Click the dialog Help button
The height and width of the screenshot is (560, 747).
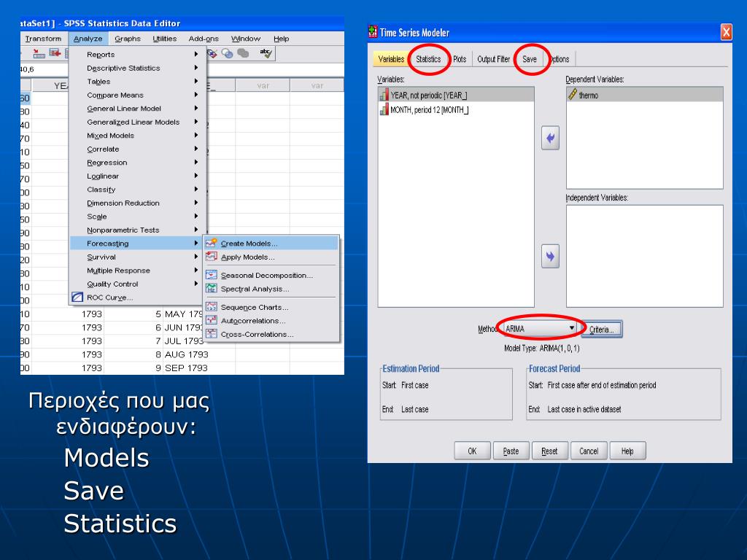click(x=627, y=451)
